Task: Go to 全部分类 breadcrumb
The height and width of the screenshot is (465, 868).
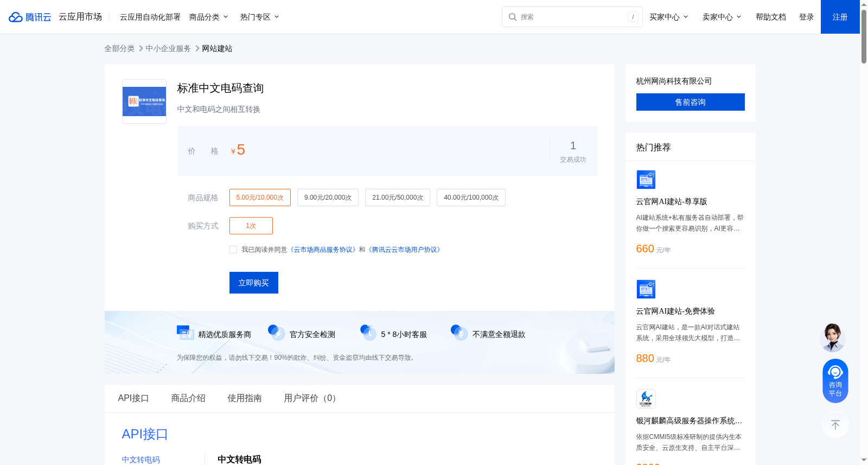Action: click(119, 48)
